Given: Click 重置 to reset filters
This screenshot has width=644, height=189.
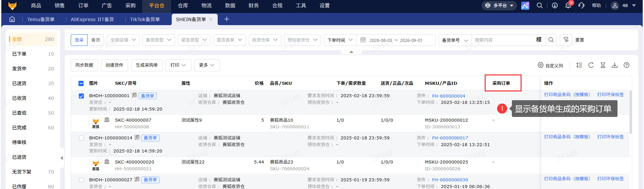Looking at the screenshot, I should pyautogui.click(x=580, y=40).
